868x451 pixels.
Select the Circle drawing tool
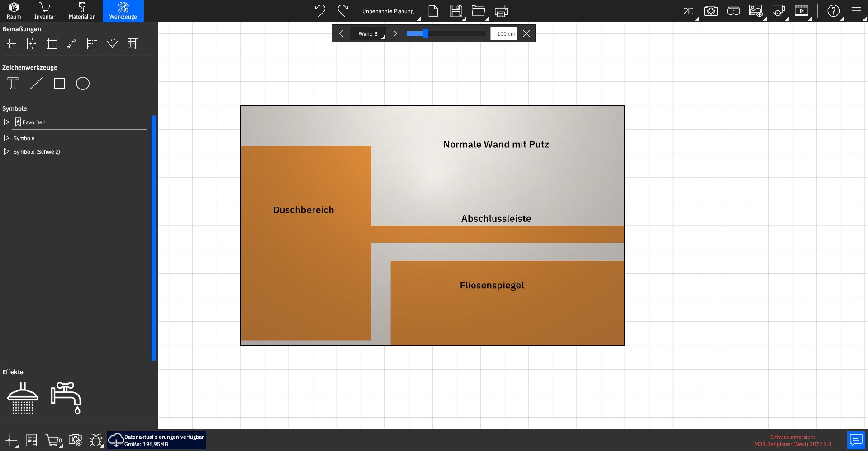pos(83,84)
